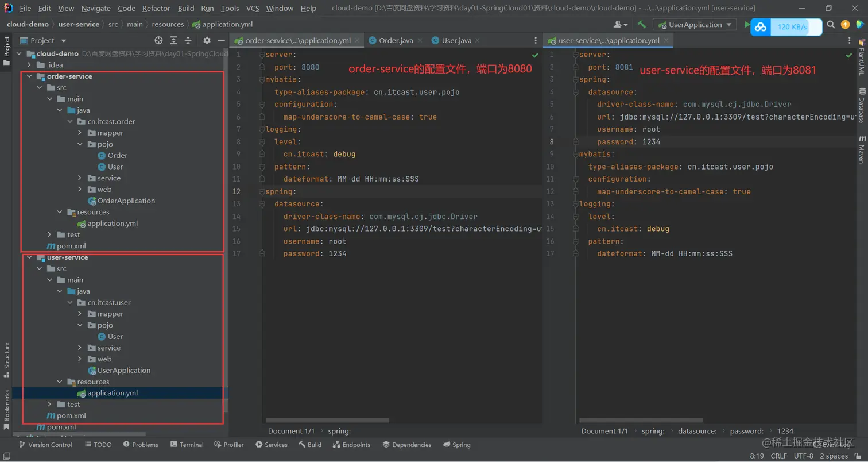Click the Project panel vertical scrollbar
Image resolution: width=868 pixels, height=462 pixels.
point(226,230)
